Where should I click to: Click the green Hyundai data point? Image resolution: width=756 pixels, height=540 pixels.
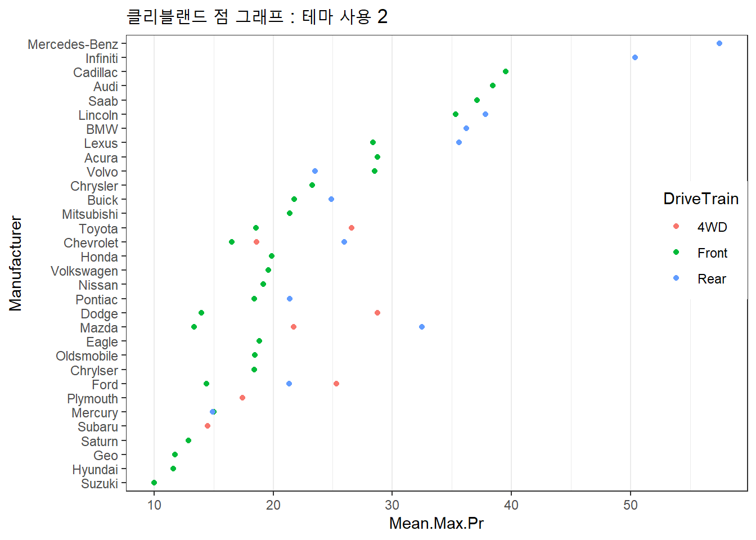173,469
